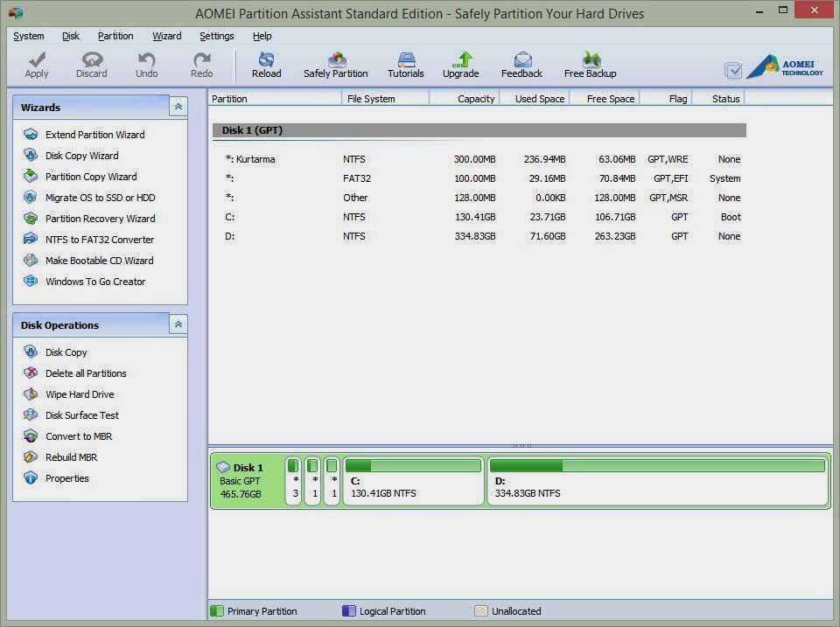
Task: Choose Disk Copy under Disk Operations
Action: (66, 352)
